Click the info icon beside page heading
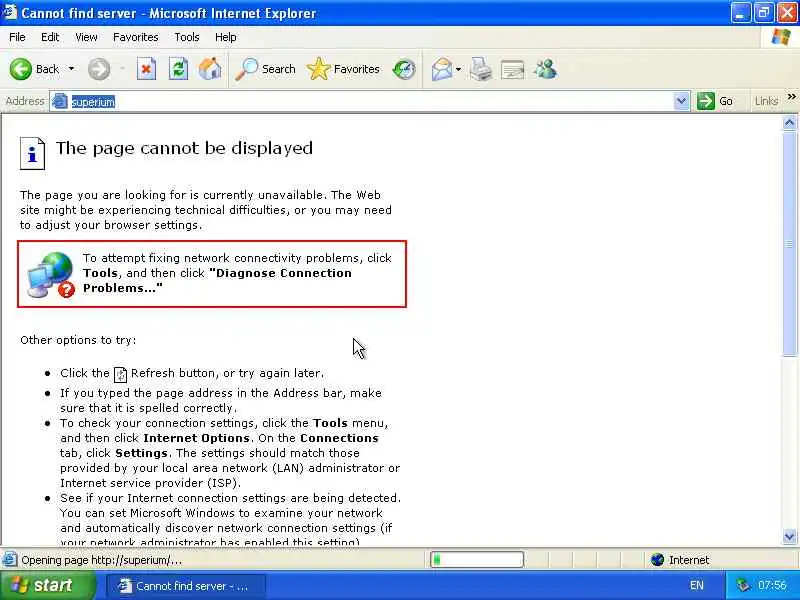Viewport: 800px width, 600px height. coord(32,153)
